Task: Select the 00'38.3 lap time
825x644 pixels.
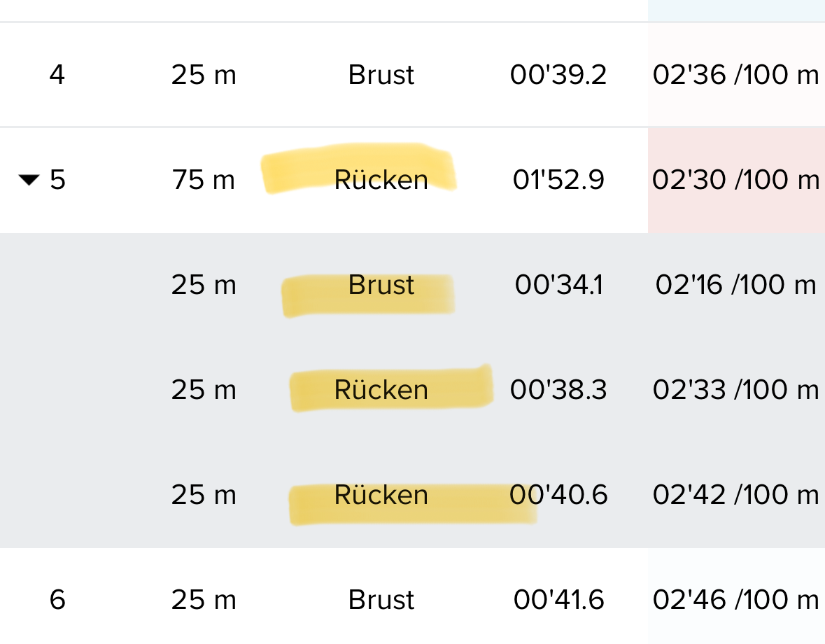Action: point(558,390)
